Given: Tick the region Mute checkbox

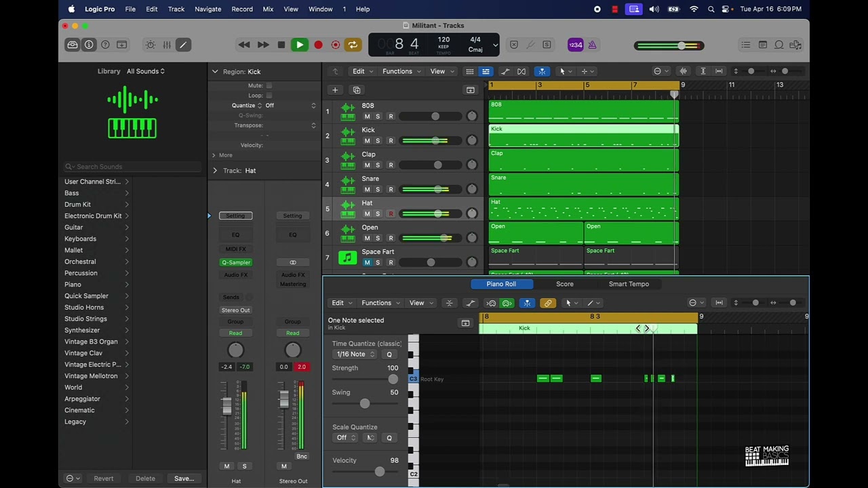Looking at the screenshot, I should (269, 85).
